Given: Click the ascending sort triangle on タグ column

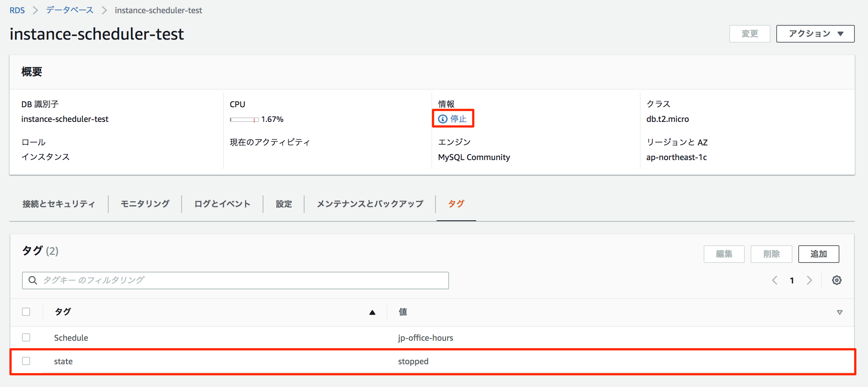Looking at the screenshot, I should (372, 312).
